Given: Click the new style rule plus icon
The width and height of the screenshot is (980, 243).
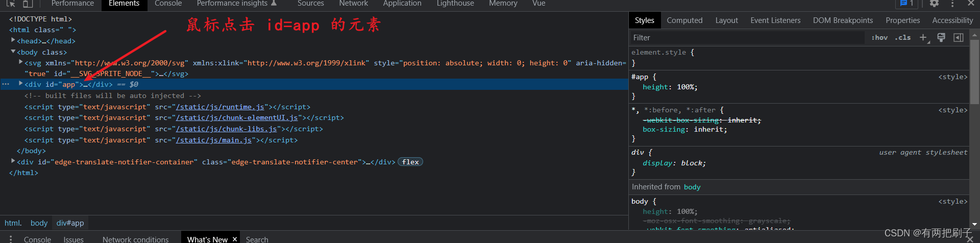Looking at the screenshot, I should (923, 37).
